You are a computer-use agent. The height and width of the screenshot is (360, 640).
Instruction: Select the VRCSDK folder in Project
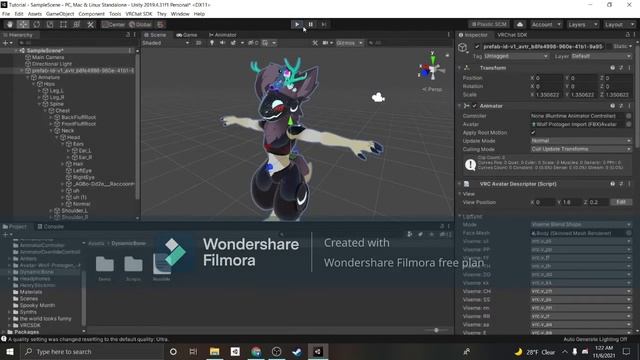coord(30,325)
